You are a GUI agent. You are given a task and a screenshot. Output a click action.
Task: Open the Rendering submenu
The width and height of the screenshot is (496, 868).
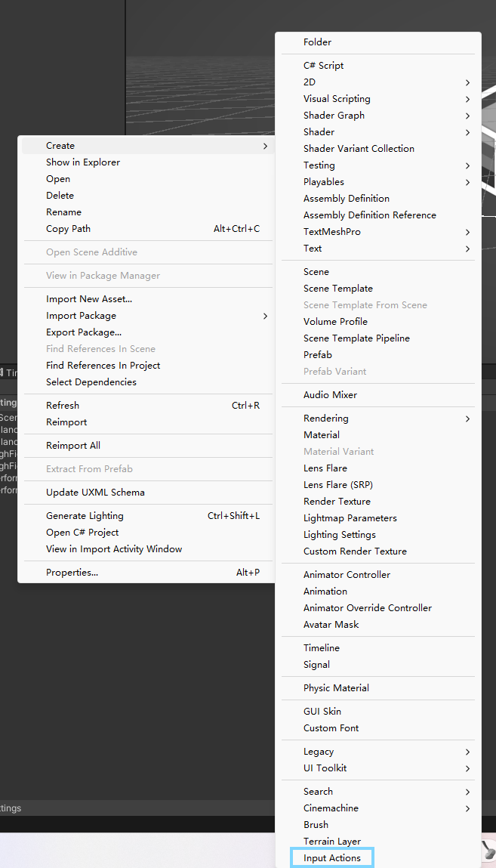(x=325, y=419)
